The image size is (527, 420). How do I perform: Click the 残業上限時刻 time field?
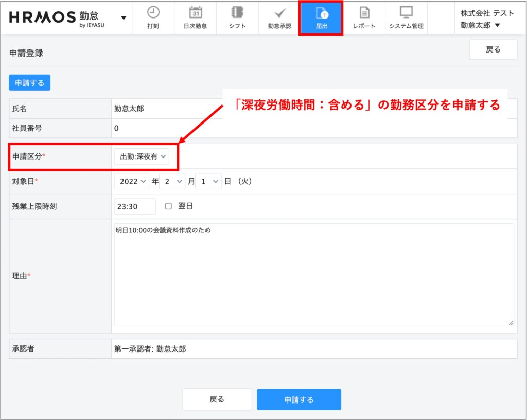click(x=135, y=206)
